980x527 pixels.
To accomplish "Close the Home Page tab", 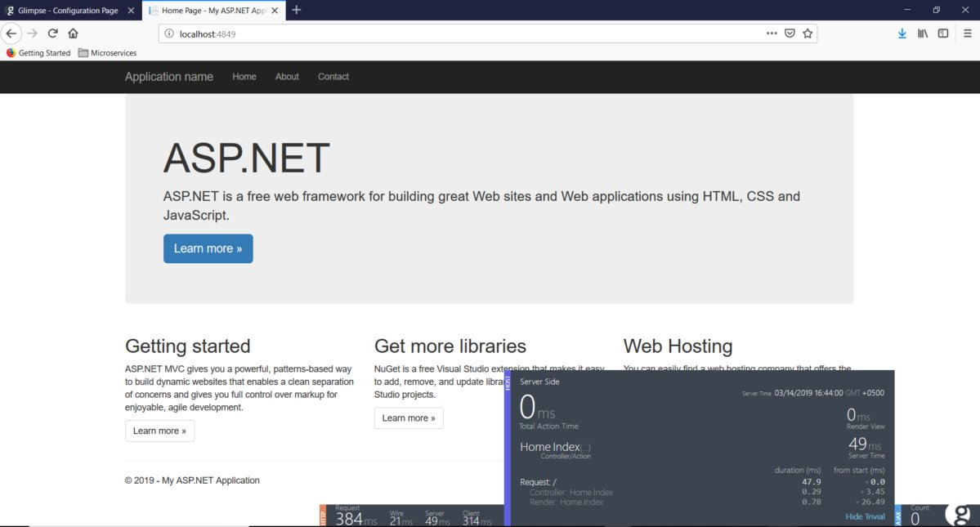I will (275, 11).
